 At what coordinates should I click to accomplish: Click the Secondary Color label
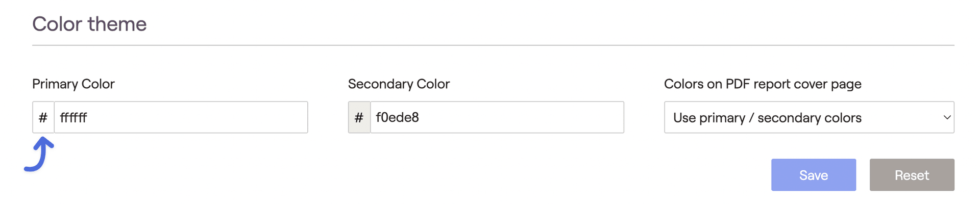[x=399, y=84]
